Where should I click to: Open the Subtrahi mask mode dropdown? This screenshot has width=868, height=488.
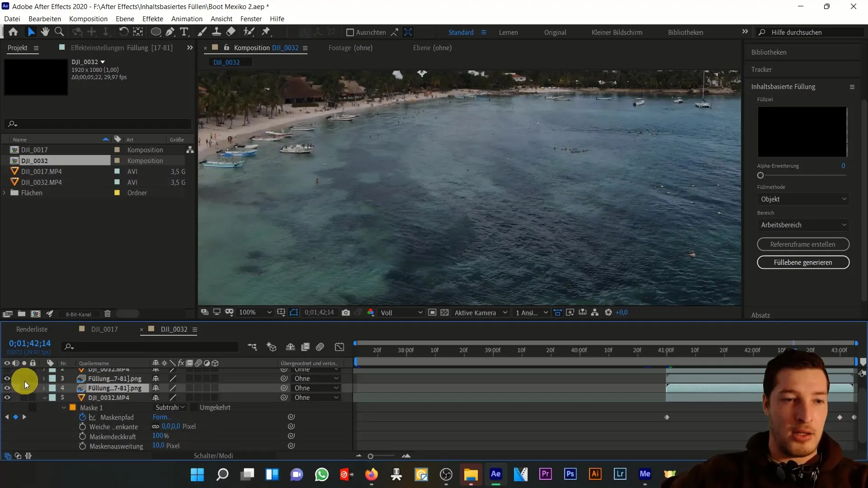pyautogui.click(x=170, y=408)
